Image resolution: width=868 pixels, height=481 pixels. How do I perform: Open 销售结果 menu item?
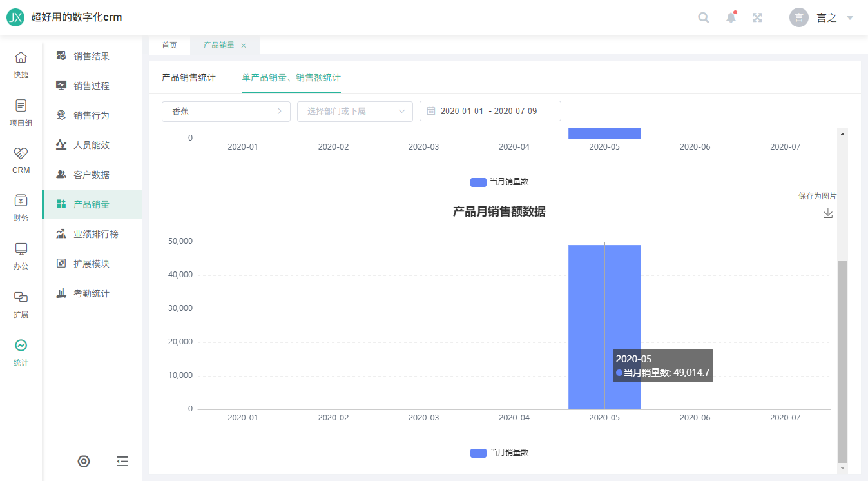[92, 56]
